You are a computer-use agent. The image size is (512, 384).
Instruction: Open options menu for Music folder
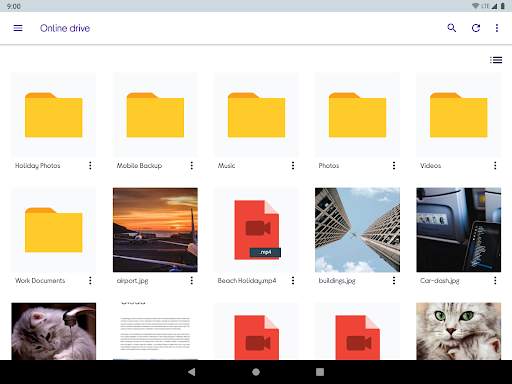[x=293, y=166]
